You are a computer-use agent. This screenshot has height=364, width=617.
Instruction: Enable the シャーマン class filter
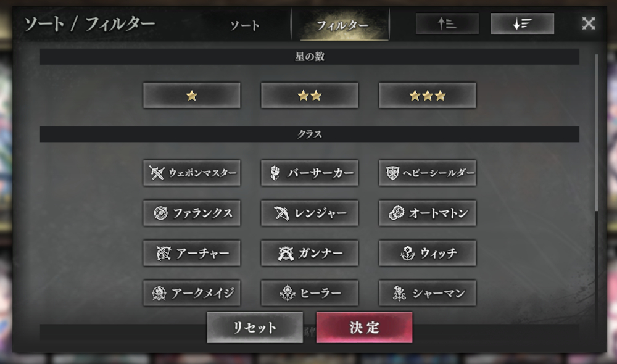pos(428,293)
